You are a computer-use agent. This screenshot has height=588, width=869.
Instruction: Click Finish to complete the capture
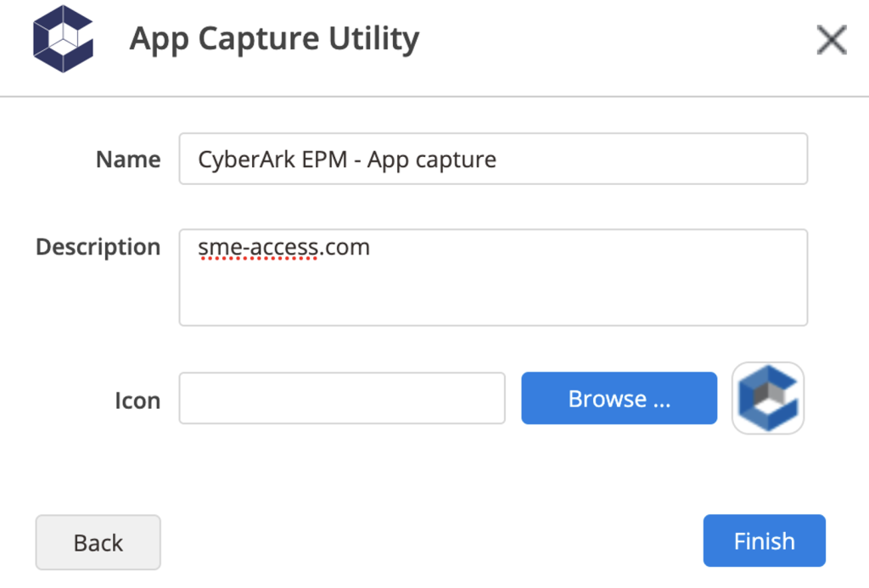pos(765,540)
